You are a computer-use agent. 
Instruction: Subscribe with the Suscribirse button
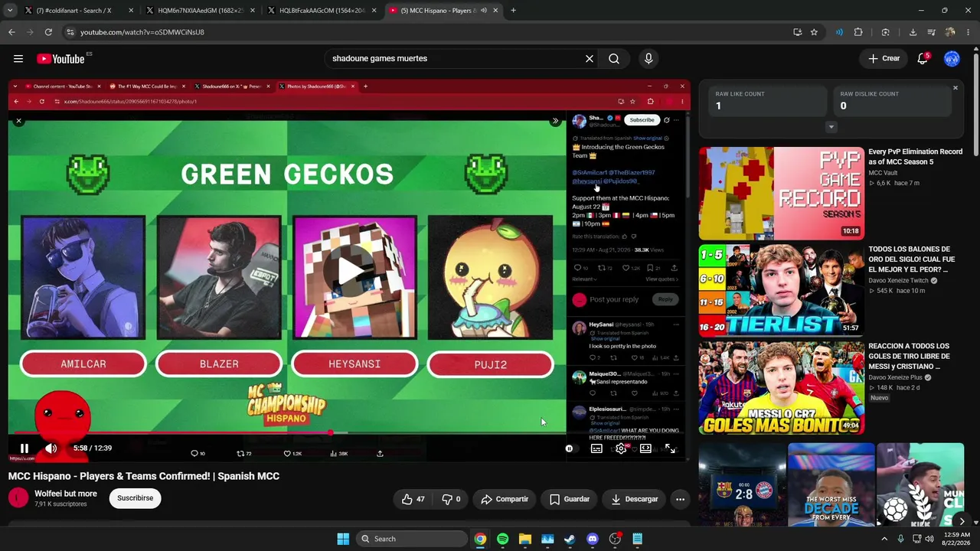[x=136, y=498]
